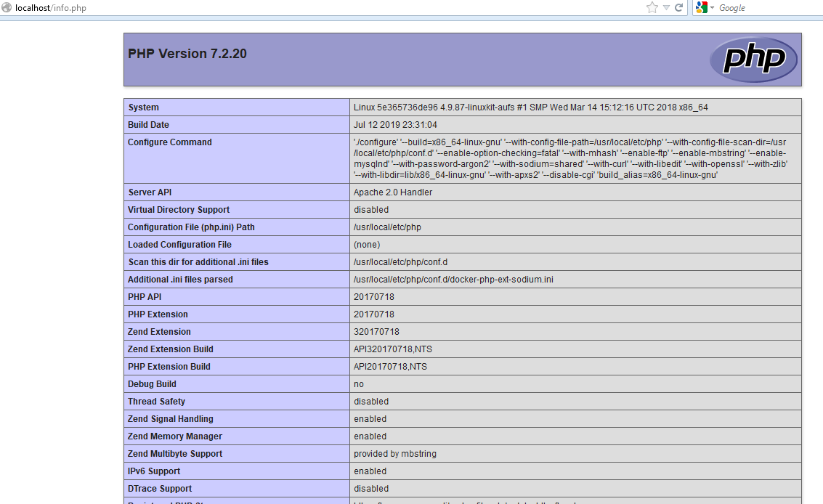Image resolution: width=823 pixels, height=504 pixels.
Task: Click Additional .ini files parsed label
Action: click(x=180, y=280)
